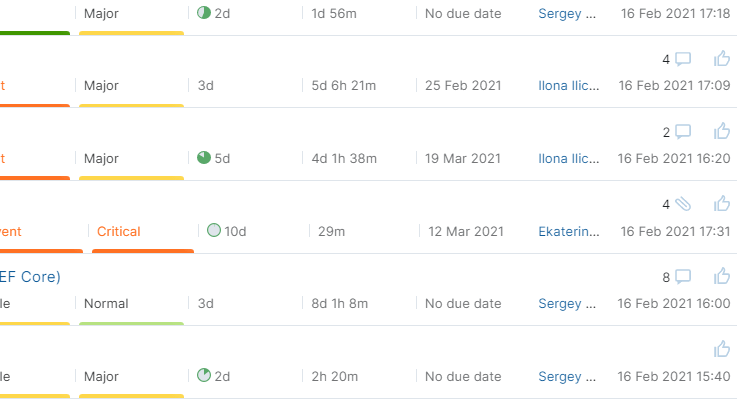Click thumbs-up on EF Core issue

coord(722,276)
